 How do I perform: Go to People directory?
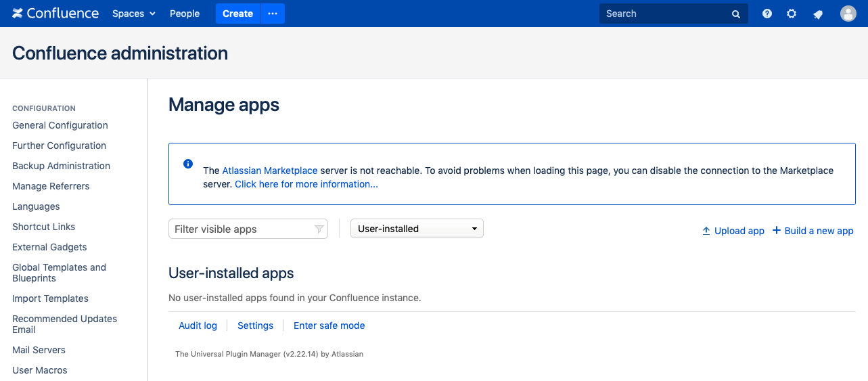[185, 14]
